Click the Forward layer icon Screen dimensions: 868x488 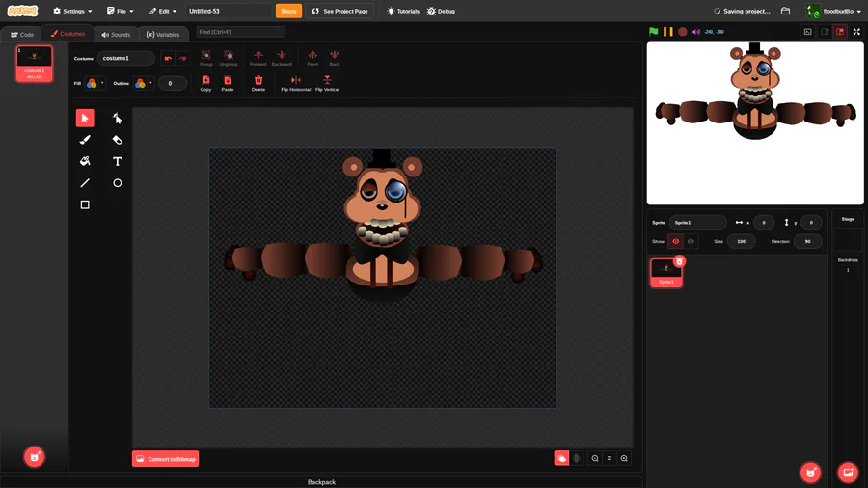[258, 58]
